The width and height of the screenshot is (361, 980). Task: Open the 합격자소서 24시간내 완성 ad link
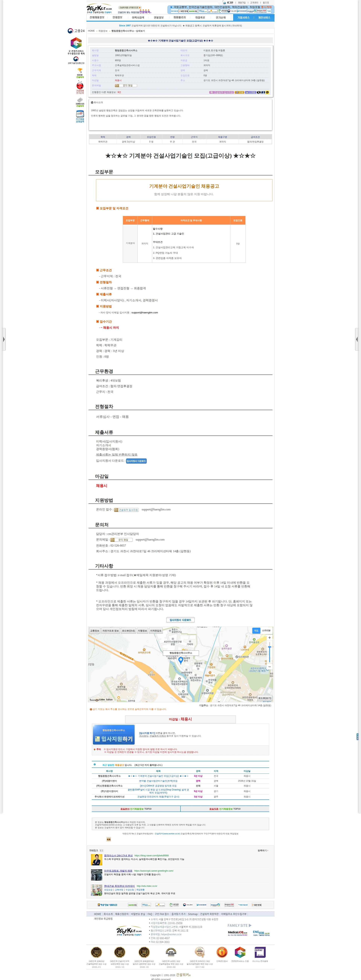coord(119,855)
